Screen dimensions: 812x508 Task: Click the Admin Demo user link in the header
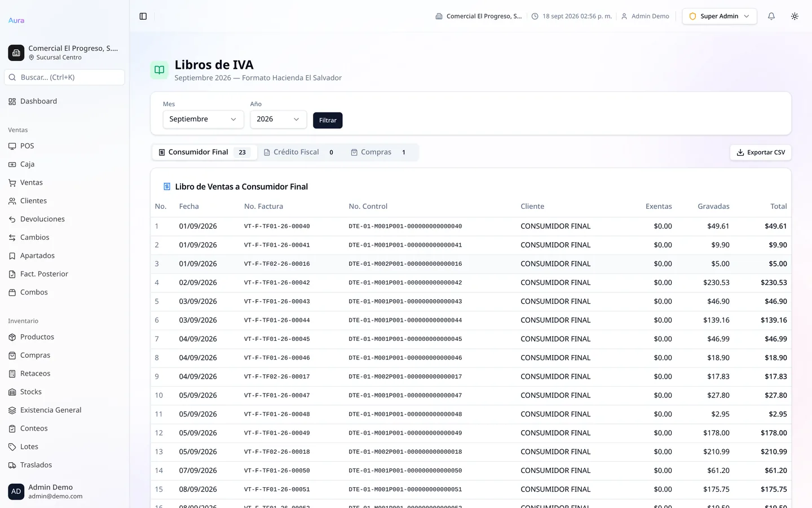pos(645,16)
